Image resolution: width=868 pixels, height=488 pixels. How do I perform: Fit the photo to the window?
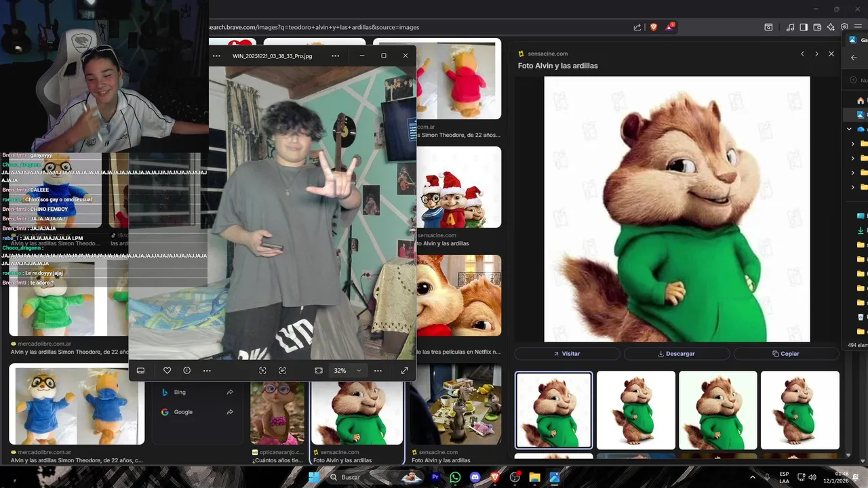coord(319,371)
